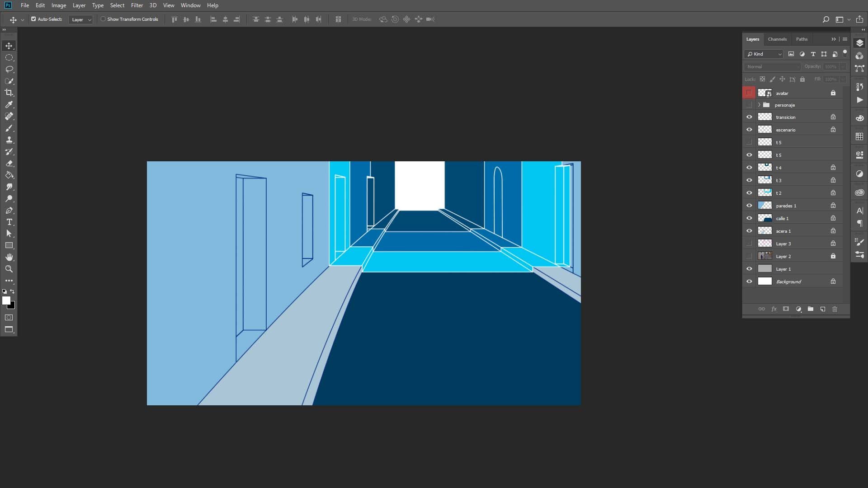Show the Layer 2 layer

[749, 256]
